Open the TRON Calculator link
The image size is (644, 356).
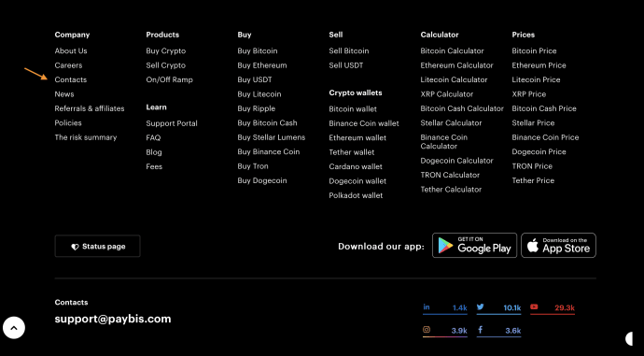450,175
